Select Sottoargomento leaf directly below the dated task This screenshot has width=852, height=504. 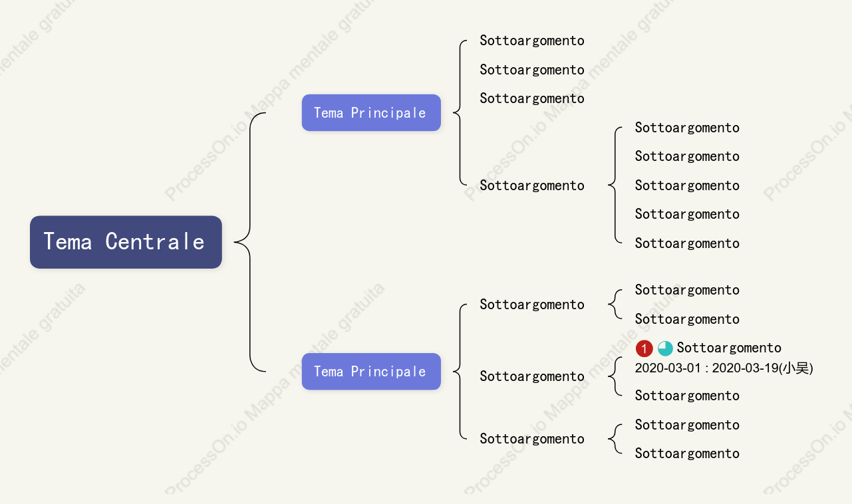pyautogui.click(x=687, y=396)
